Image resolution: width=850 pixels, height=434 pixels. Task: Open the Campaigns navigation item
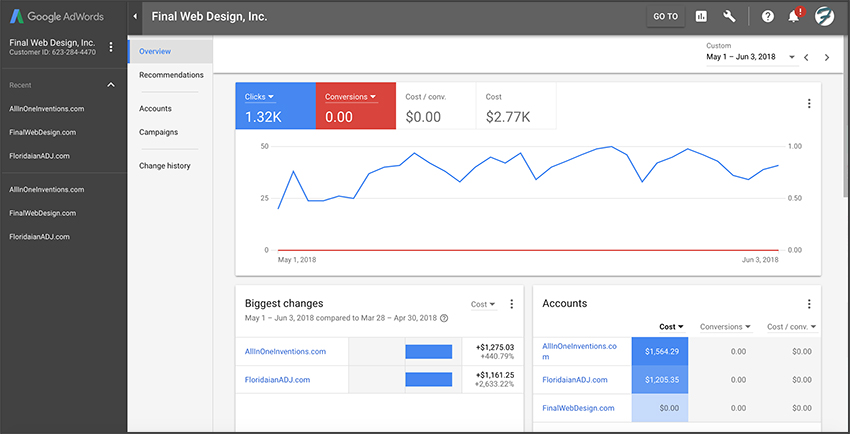click(x=158, y=132)
